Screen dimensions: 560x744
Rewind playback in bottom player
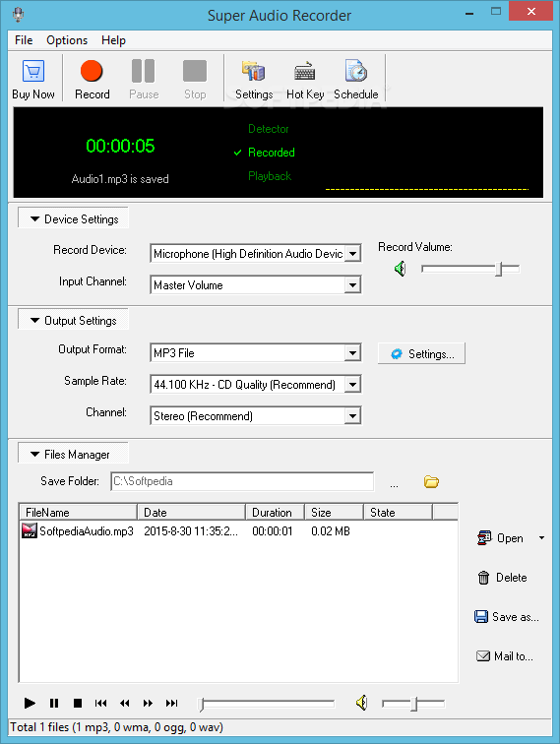(x=125, y=704)
